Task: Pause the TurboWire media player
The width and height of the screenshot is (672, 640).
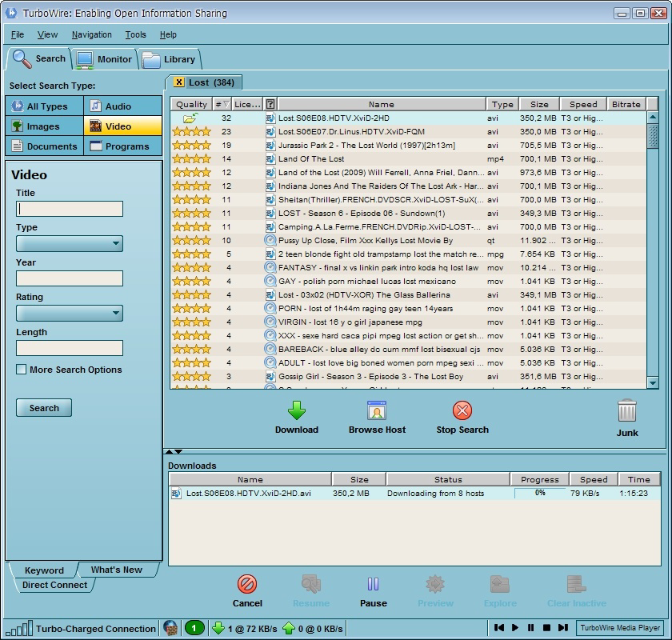Action: [x=530, y=627]
